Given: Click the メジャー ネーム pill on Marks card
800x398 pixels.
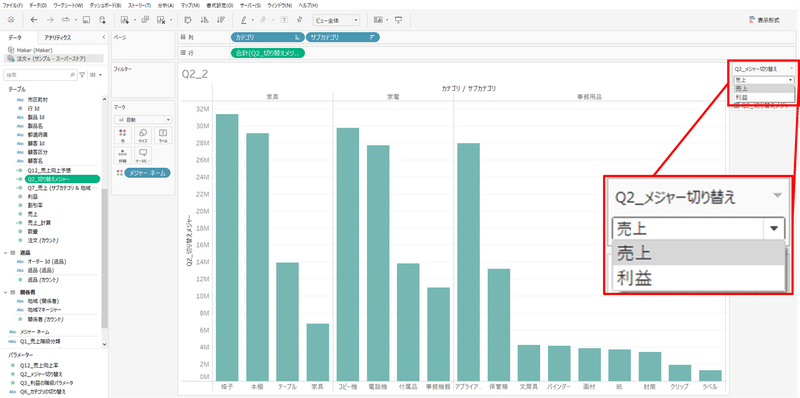Looking at the screenshot, I should (147, 173).
